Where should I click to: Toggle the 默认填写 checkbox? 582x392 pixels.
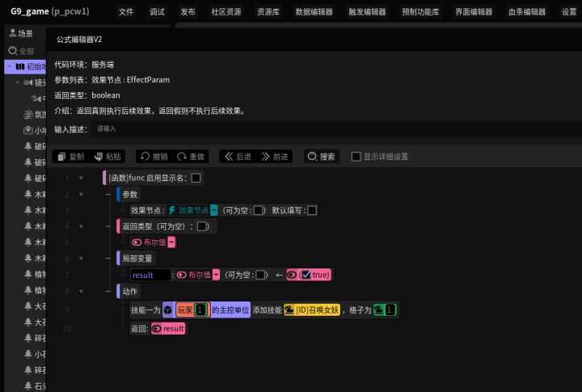(312, 210)
